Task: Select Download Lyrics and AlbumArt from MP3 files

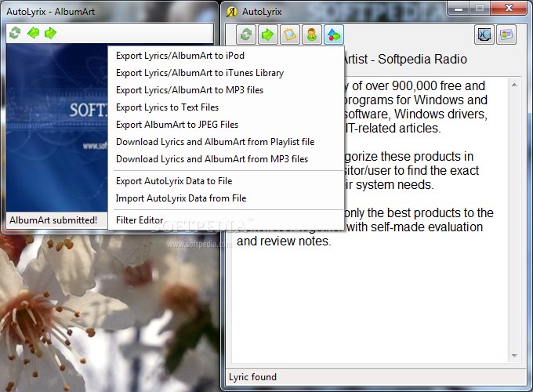Action: (226, 159)
